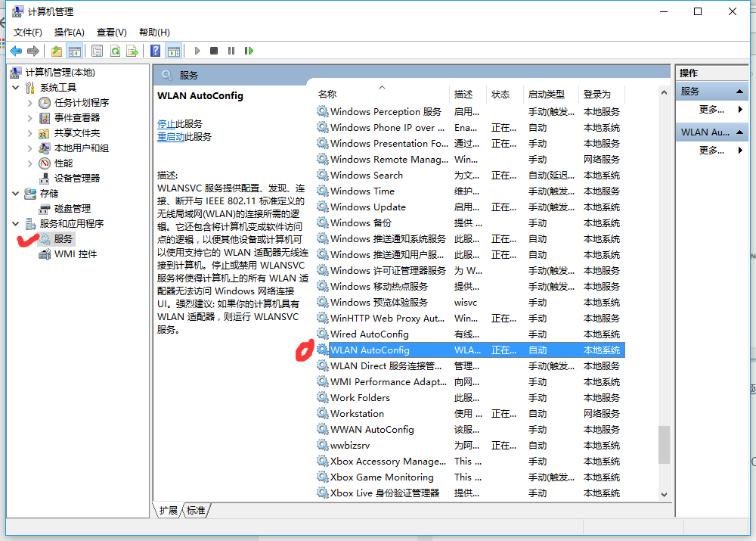
Task: Toggle the Show/Hide Console Tree icon
Action: pos(75,51)
